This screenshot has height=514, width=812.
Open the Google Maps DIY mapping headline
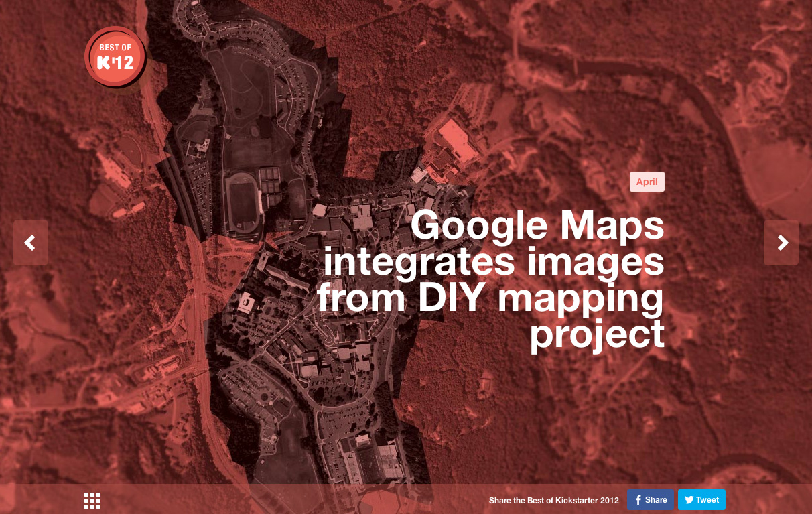coord(492,280)
